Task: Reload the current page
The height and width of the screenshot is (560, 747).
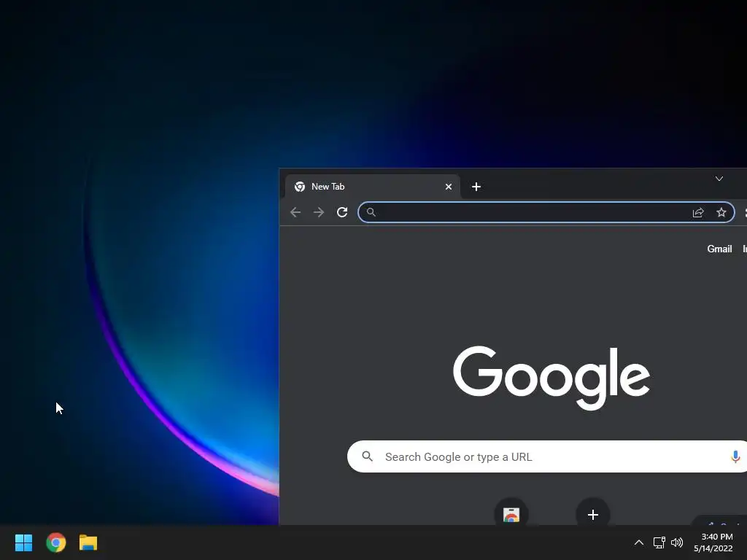Action: (342, 212)
